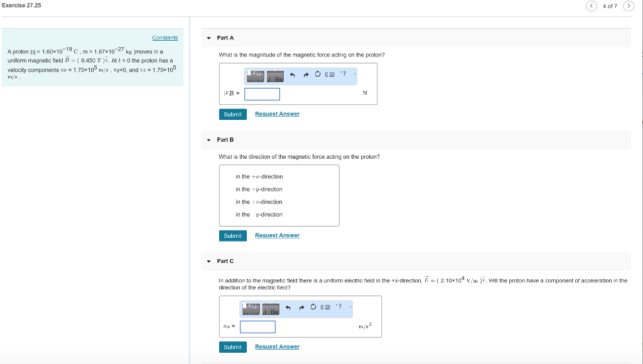Click the reset icon in Part A editor
This screenshot has height=364, width=643.
tap(318, 74)
